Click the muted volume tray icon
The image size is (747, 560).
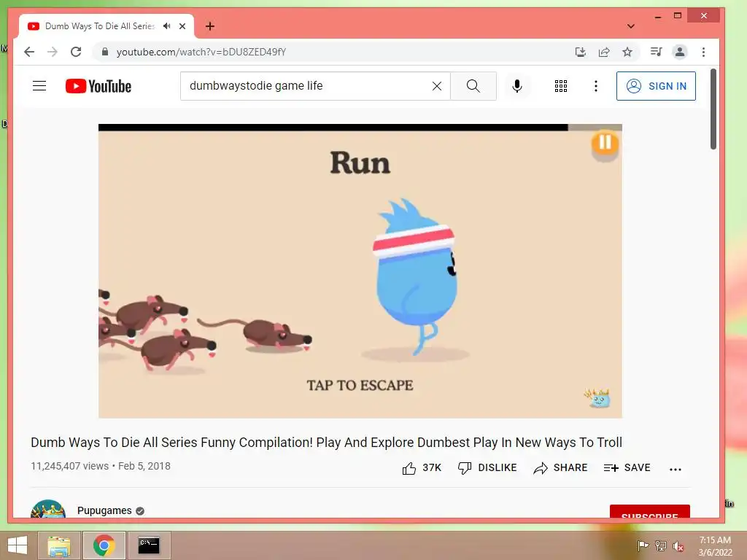pyautogui.click(x=678, y=546)
